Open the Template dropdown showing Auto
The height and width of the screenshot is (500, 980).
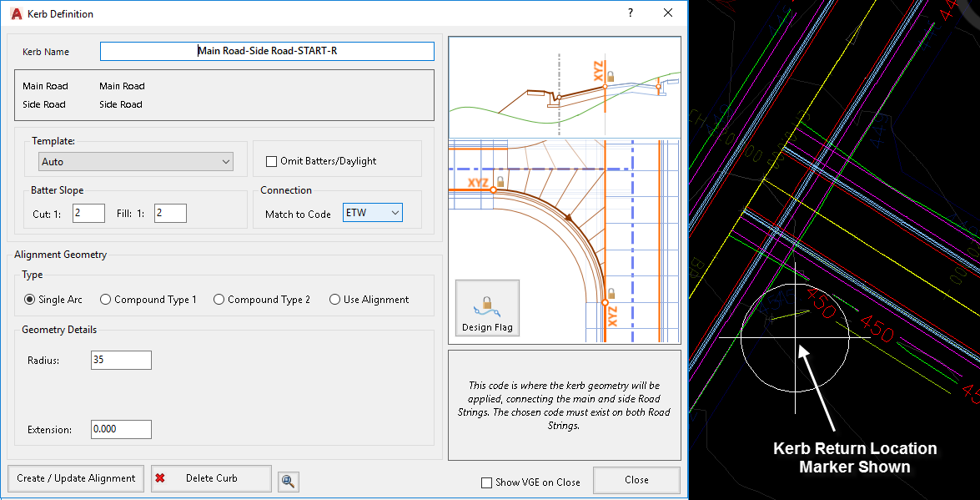(136, 162)
